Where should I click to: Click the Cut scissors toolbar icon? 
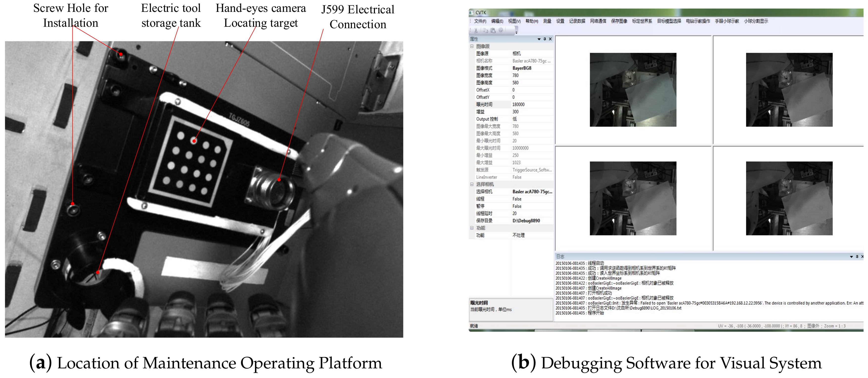(476, 31)
